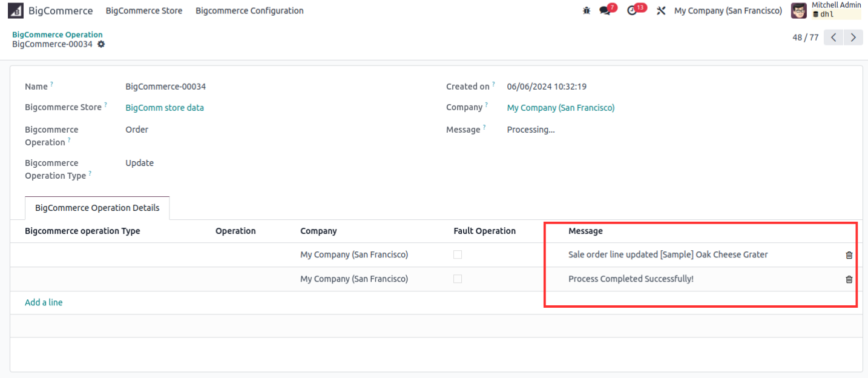Image resolution: width=868 pixels, height=378 pixels.
Task: Sort by the Operation column header
Action: pos(235,231)
